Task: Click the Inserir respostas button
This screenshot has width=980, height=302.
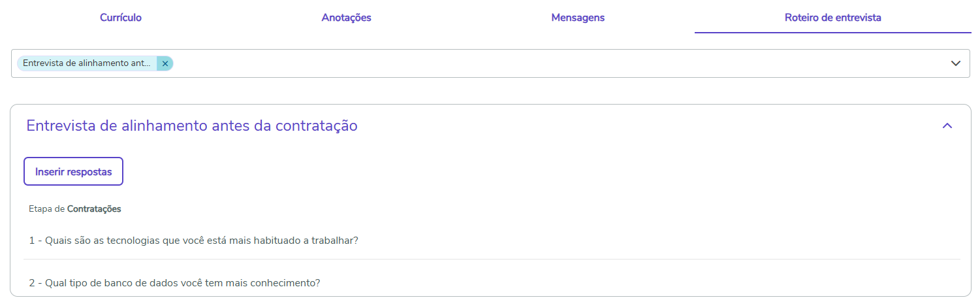Action: pyautogui.click(x=74, y=172)
